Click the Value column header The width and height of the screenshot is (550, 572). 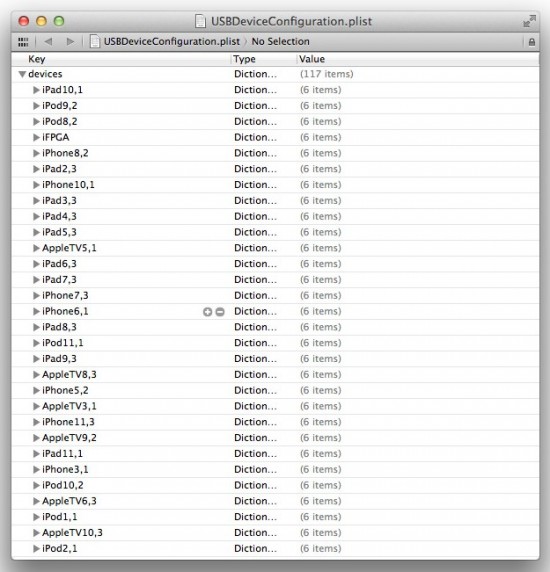point(418,59)
